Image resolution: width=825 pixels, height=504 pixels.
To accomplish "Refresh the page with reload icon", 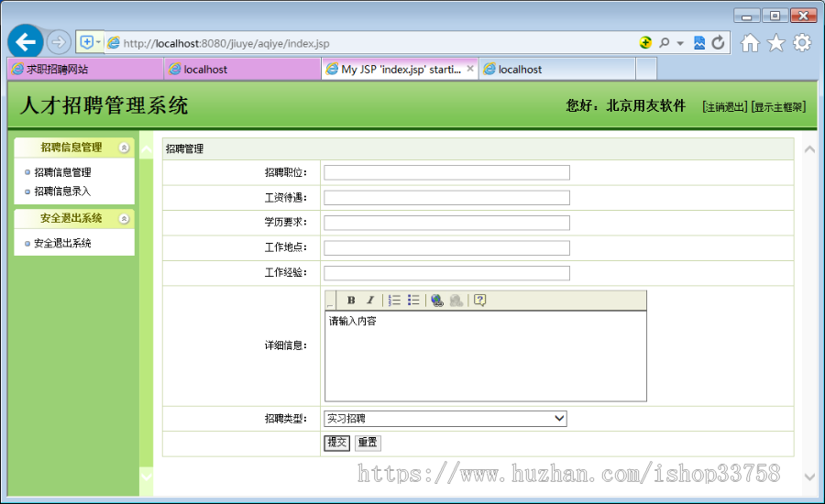I will [x=718, y=43].
